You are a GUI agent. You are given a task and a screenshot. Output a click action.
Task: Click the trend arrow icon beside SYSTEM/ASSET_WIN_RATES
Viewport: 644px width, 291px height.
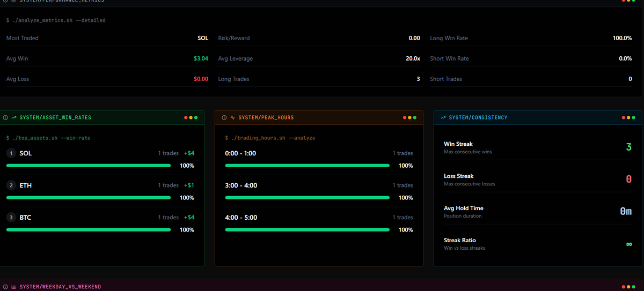point(14,117)
